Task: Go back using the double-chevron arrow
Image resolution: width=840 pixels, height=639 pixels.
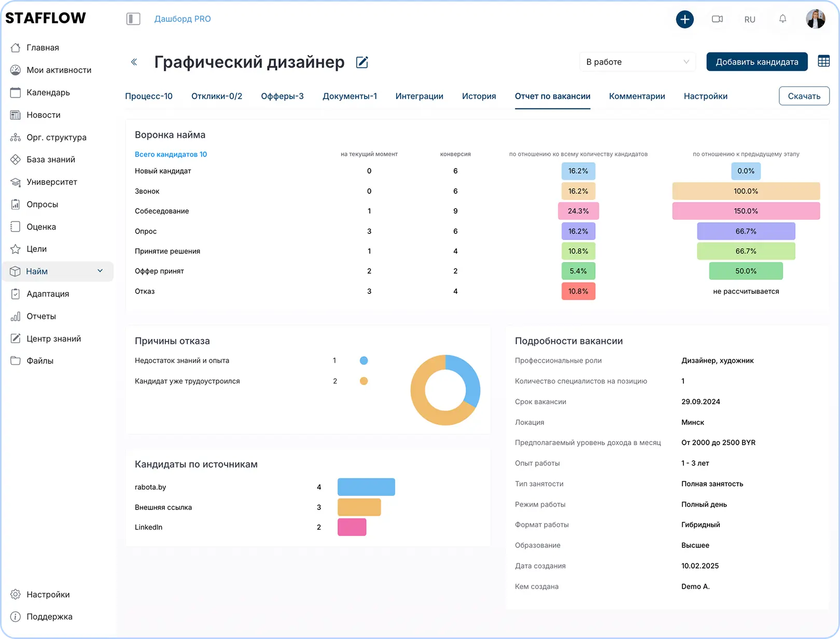Action: coord(134,62)
